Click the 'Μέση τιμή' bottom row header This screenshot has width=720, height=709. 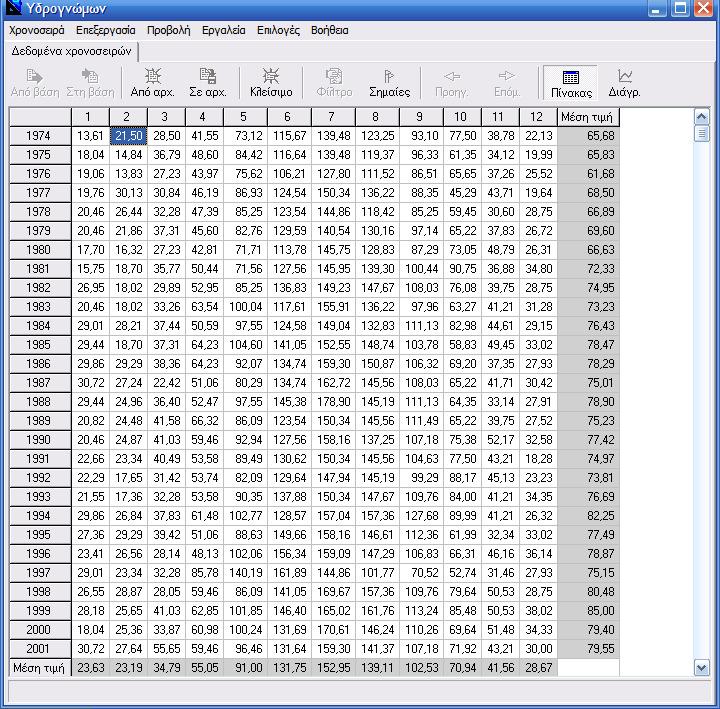[x=40, y=668]
